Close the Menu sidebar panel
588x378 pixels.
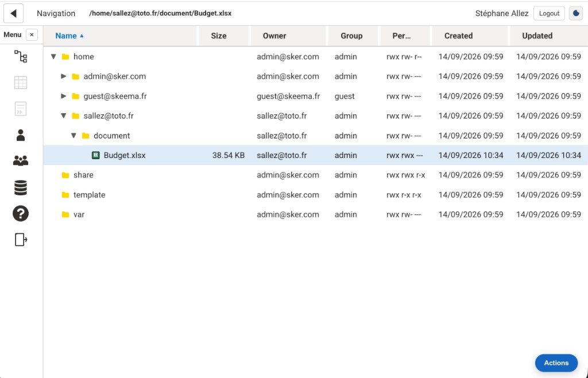pos(32,35)
